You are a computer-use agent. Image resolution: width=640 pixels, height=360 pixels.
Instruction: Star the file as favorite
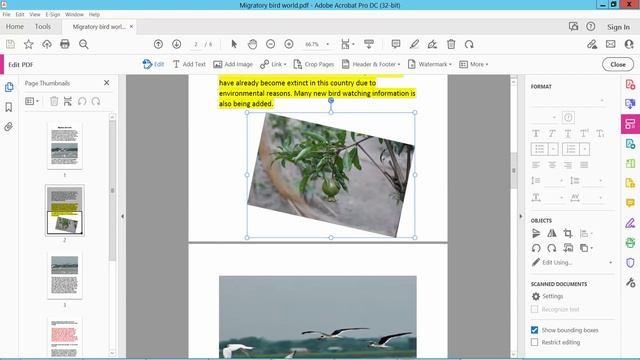tap(29, 44)
